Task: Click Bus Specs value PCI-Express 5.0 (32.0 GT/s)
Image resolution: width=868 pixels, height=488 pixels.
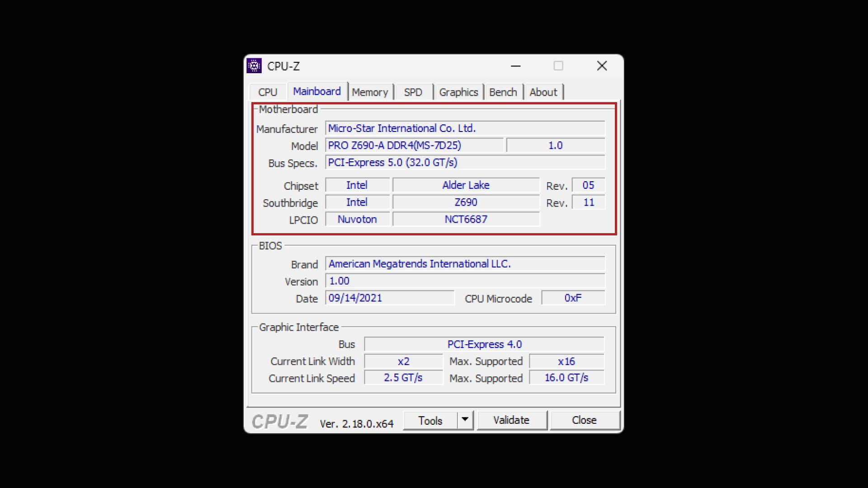Action: pos(465,163)
